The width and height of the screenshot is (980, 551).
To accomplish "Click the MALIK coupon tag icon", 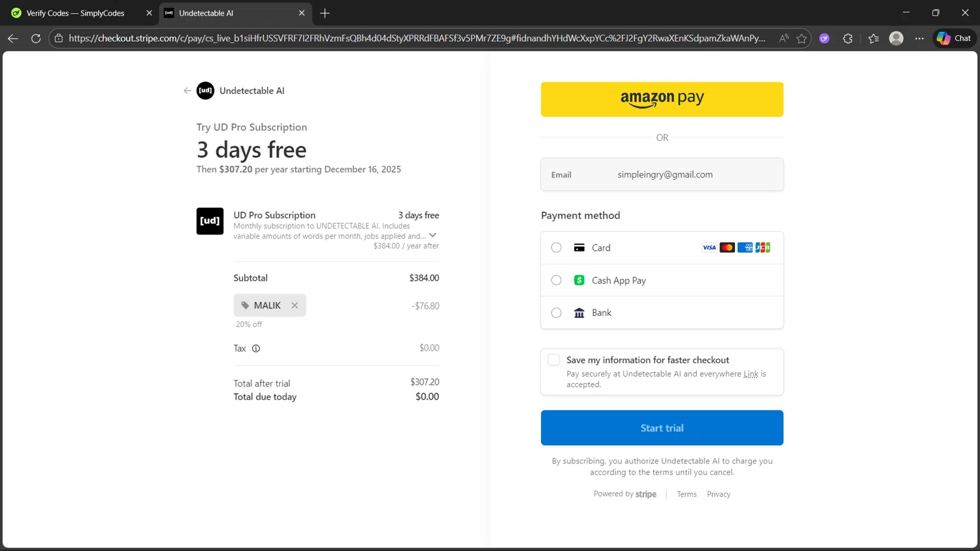I will [x=245, y=306].
